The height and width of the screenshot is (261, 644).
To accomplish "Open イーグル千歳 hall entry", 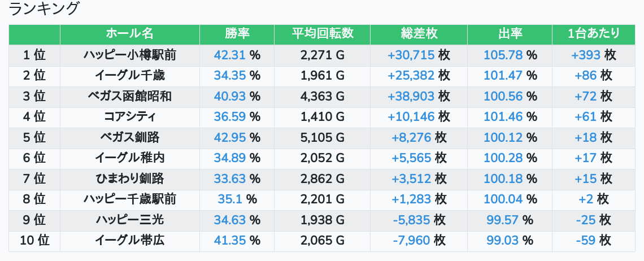I will (129, 76).
